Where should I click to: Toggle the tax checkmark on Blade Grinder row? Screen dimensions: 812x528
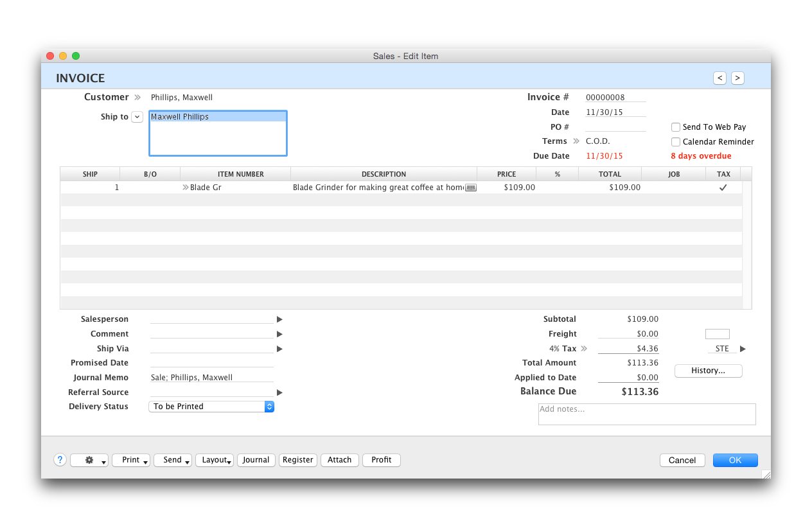point(723,188)
